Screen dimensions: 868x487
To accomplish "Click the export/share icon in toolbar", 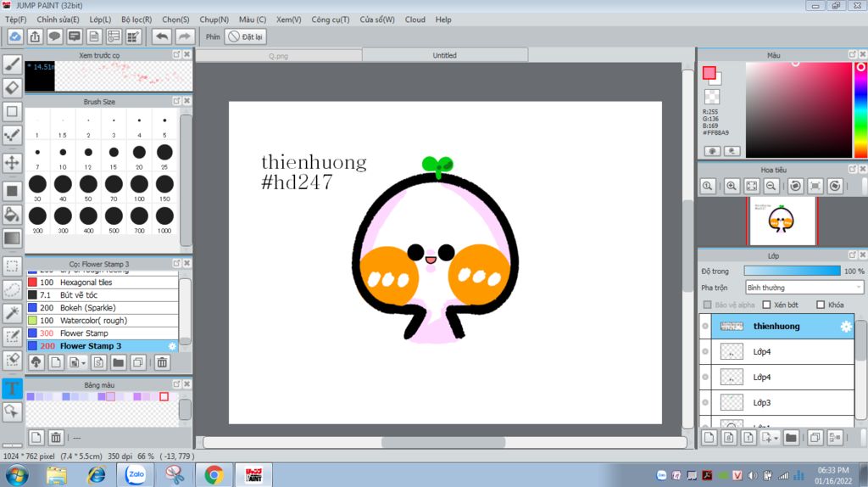I will click(x=35, y=36).
